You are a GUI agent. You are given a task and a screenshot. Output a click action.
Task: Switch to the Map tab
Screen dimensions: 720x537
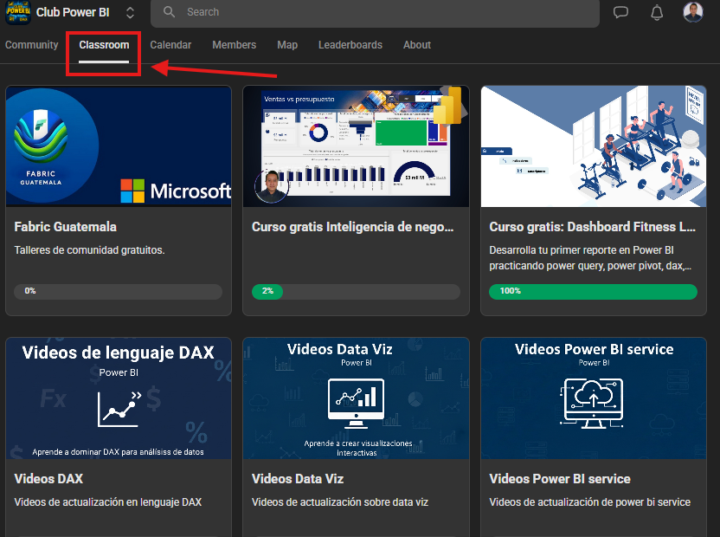point(287,45)
